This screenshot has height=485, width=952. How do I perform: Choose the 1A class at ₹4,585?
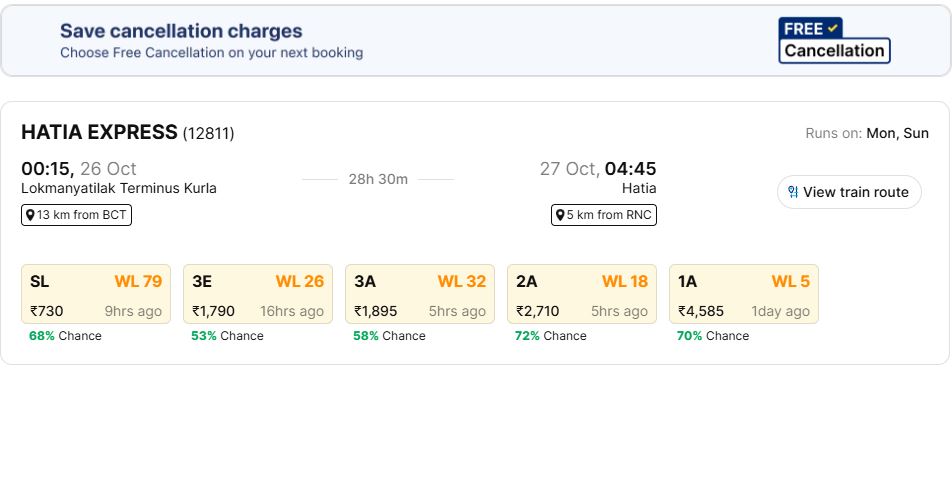pos(744,294)
